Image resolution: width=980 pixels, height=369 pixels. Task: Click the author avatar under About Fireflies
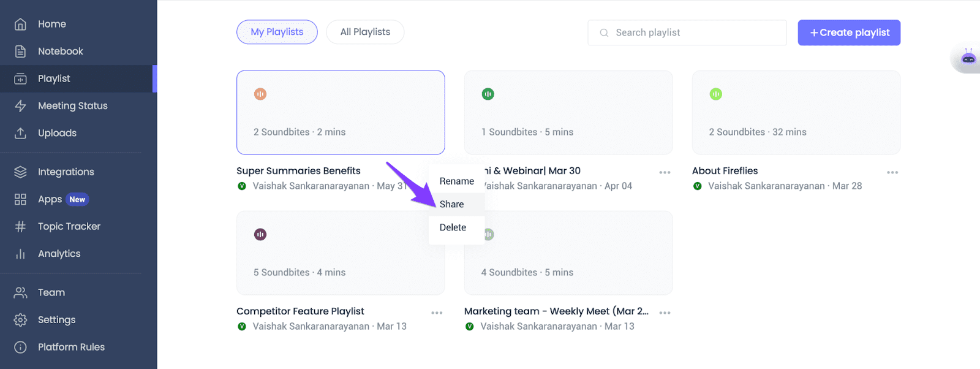pos(698,186)
